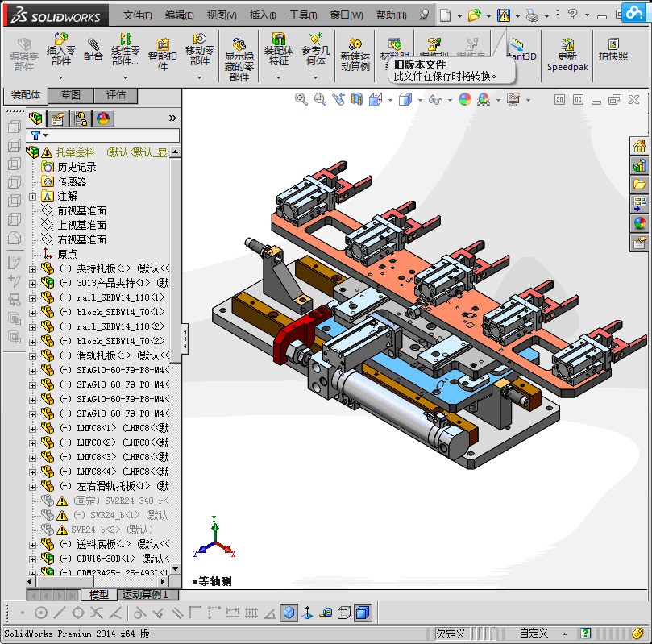Viewport: 652px width, 644px height.
Task: Click Show Hidden Components (显示隐藏的零部件)
Action: (239, 60)
